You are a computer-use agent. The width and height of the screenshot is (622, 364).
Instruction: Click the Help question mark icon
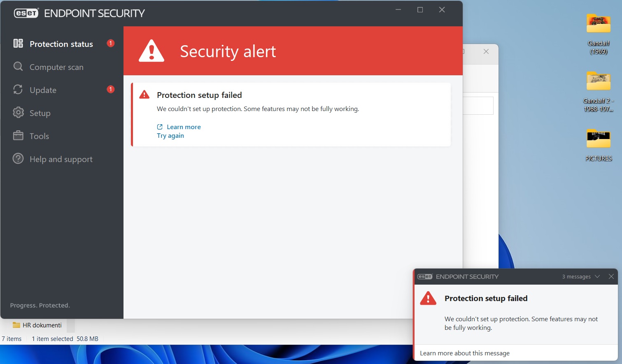click(x=18, y=158)
